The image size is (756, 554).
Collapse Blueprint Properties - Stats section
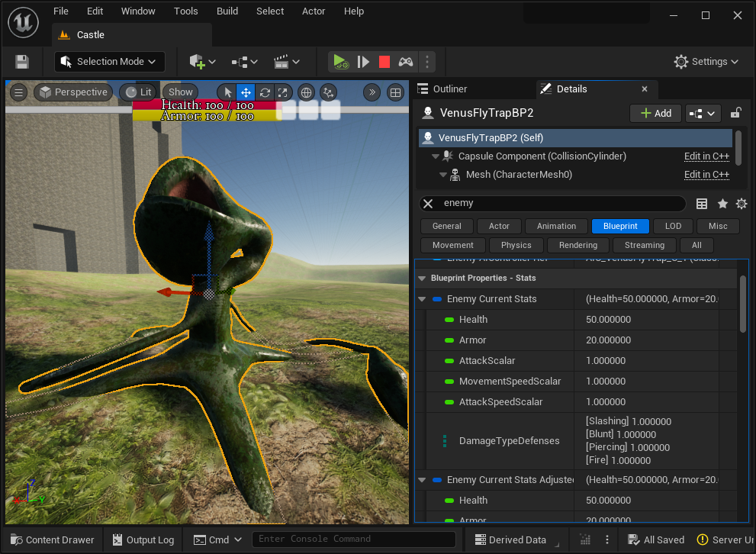click(423, 279)
